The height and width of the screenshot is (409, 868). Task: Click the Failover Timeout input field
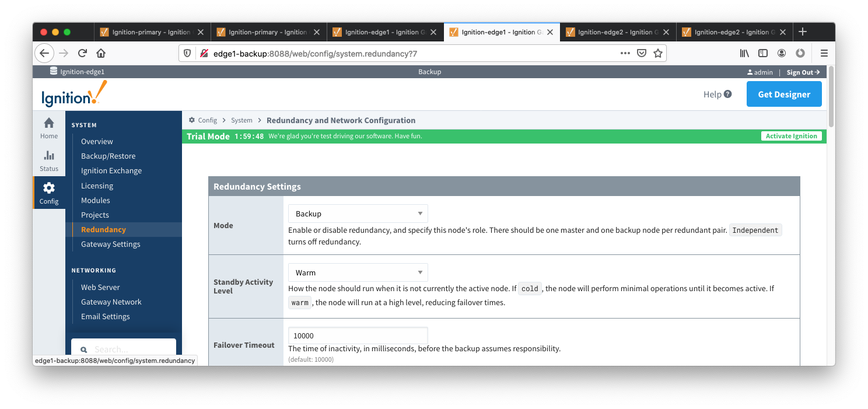[x=358, y=335]
